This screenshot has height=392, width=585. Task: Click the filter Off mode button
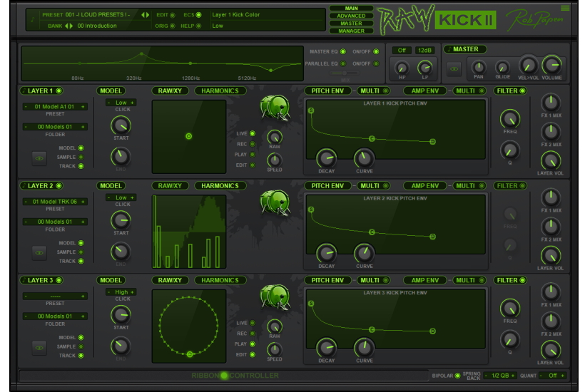pyautogui.click(x=402, y=51)
